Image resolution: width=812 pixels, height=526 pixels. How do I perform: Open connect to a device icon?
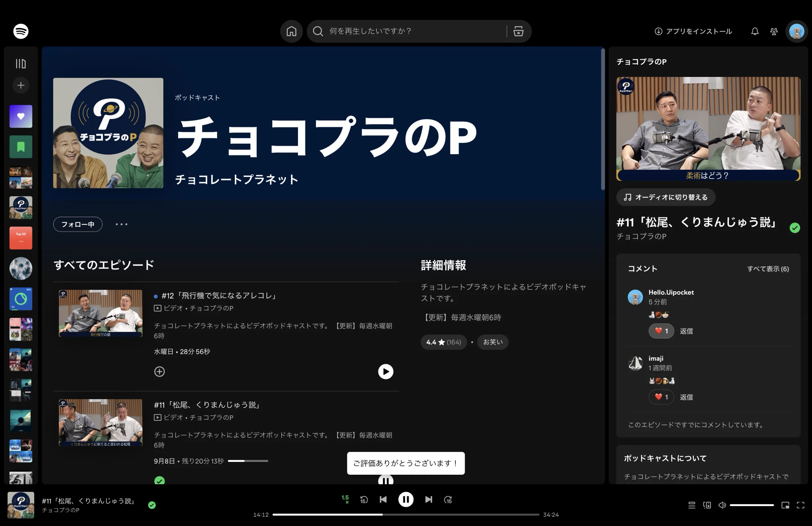coord(707,505)
